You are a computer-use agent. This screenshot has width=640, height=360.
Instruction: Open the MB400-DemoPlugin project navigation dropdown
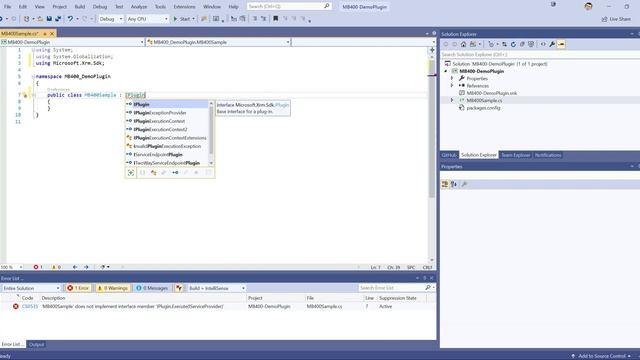tap(72, 42)
